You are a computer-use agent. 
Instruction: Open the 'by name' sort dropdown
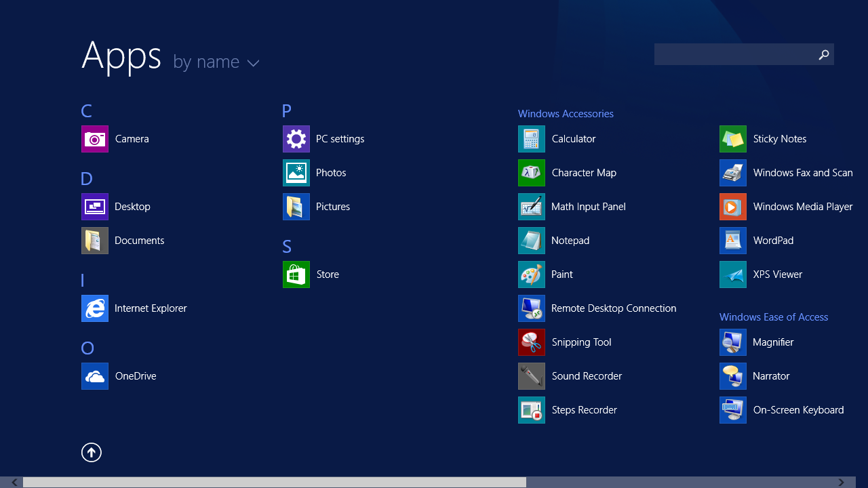tap(216, 62)
